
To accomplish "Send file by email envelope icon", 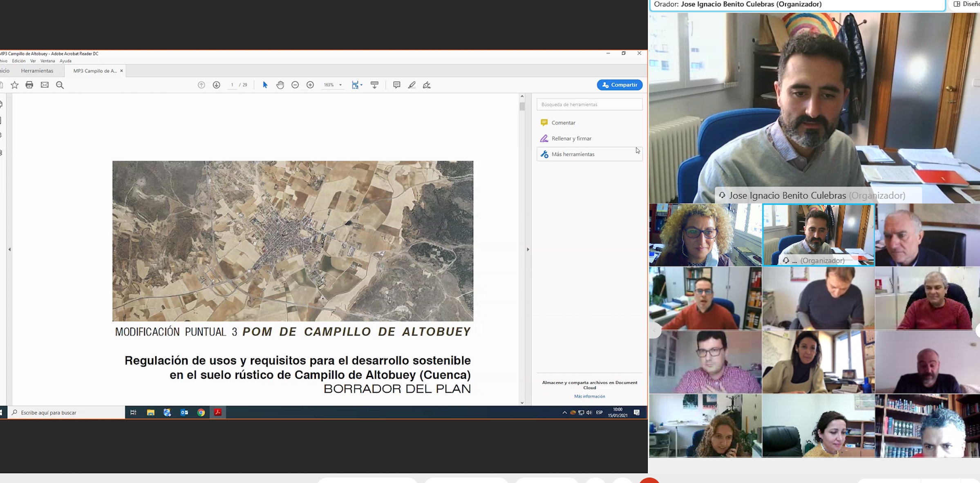I will 45,85.
